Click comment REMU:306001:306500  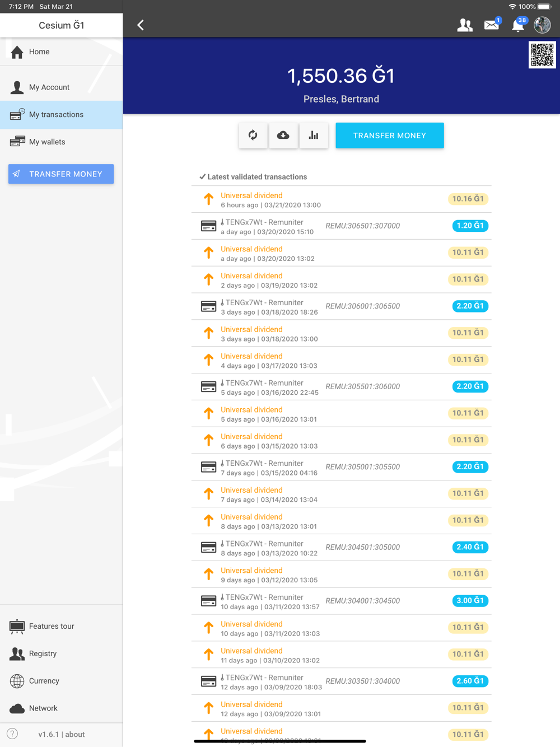(363, 306)
